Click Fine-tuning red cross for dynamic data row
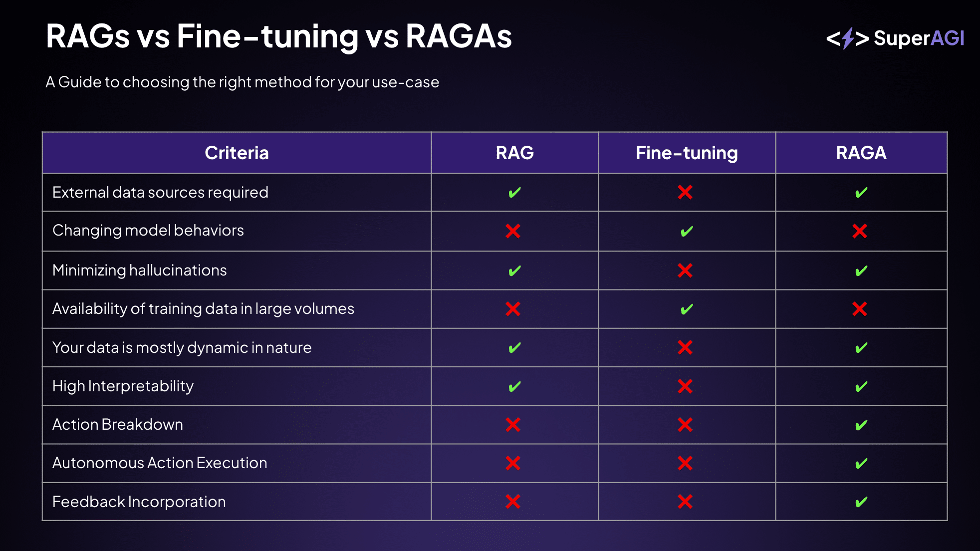980x551 pixels. [685, 347]
